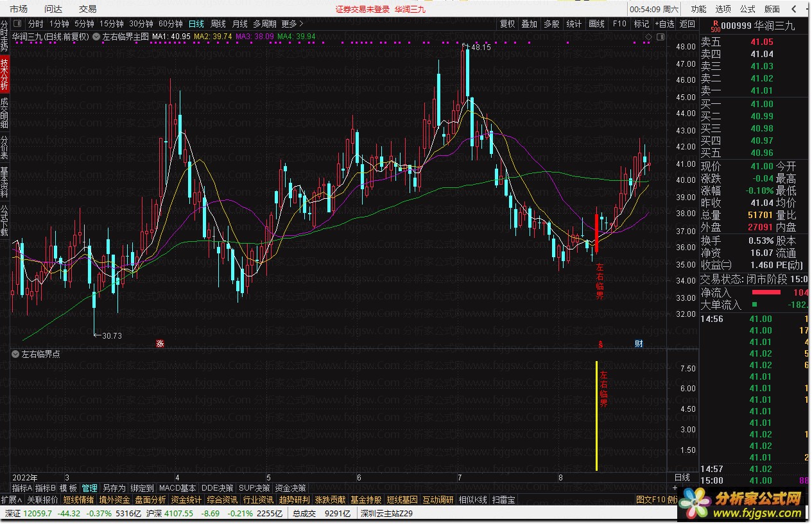Switch to the 15分钟 period
Screen dimensions: 812x524
tap(111, 24)
